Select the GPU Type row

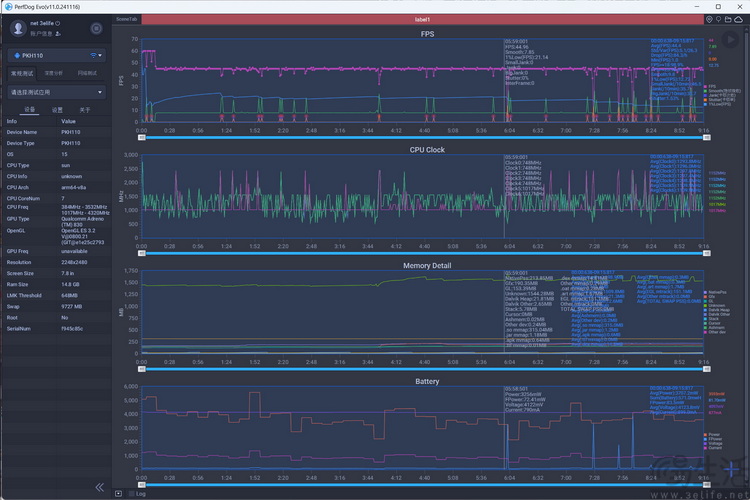click(56, 224)
